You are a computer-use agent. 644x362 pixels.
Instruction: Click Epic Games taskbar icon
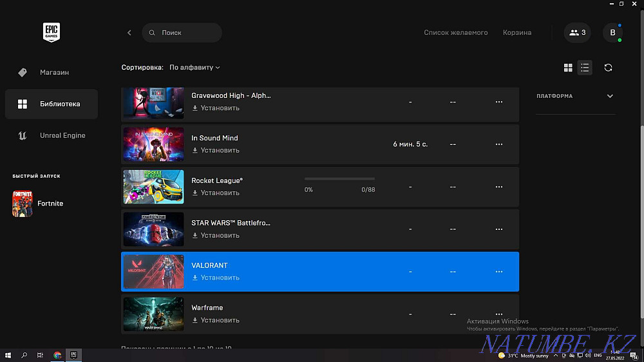click(73, 355)
